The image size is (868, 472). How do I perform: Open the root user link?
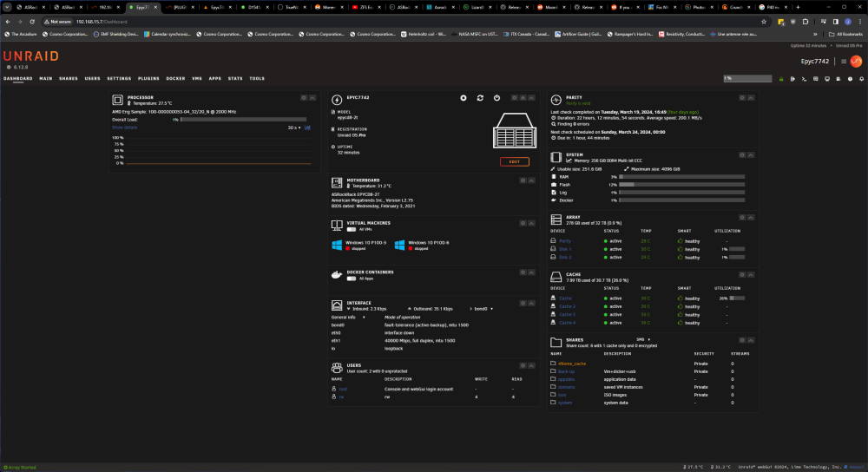pos(343,389)
